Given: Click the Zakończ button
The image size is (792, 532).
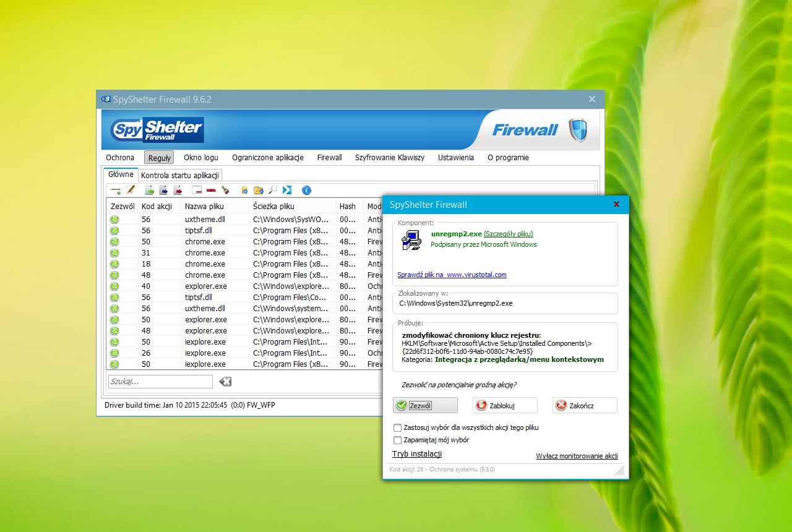Looking at the screenshot, I should (x=585, y=405).
